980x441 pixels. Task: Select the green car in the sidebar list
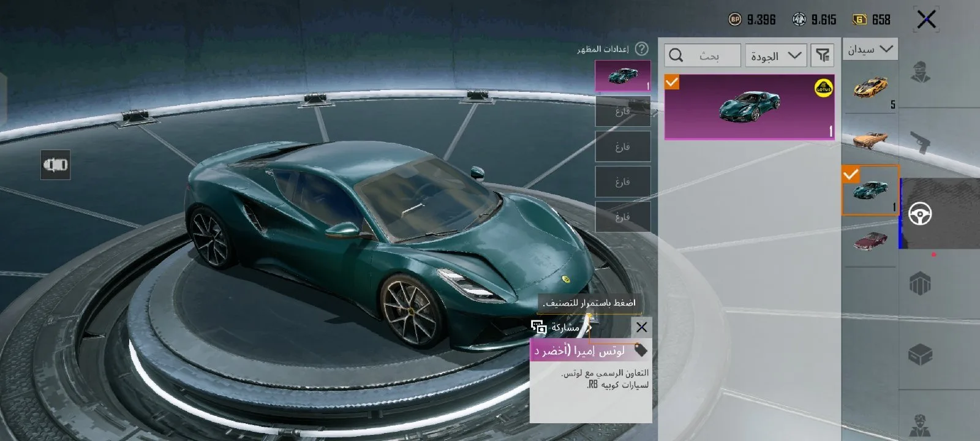870,190
